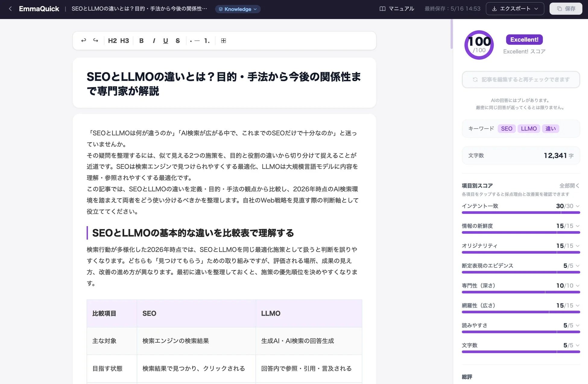Expand the 読みやすさ score row
This screenshot has width=588, height=384.
[521, 325]
